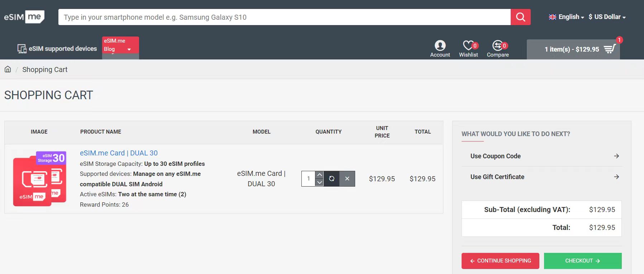Increase quantity with the up arrow
Screen dimensions: 644x274
click(319, 175)
